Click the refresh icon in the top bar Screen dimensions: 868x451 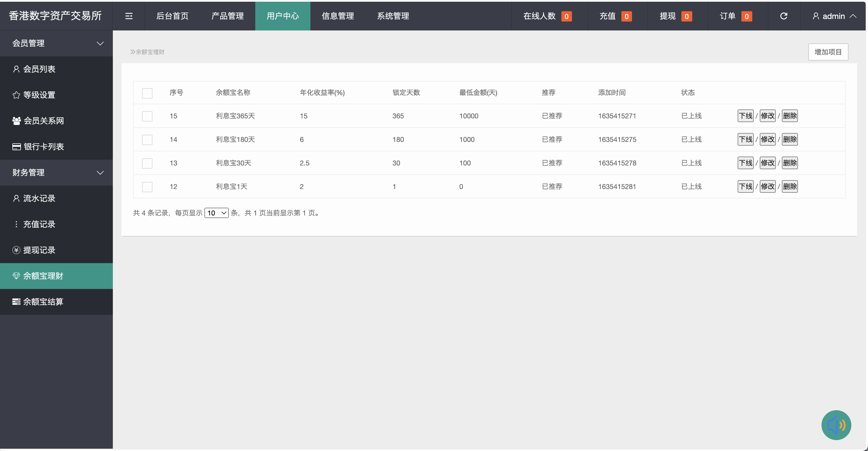click(x=784, y=16)
